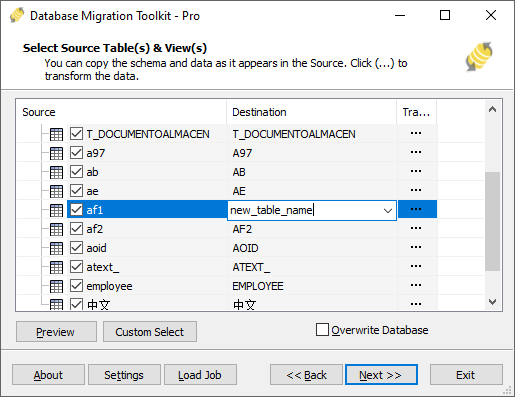Uncheck the af2 table checkbox
Image resolution: width=515 pixels, height=397 pixels.
76,229
